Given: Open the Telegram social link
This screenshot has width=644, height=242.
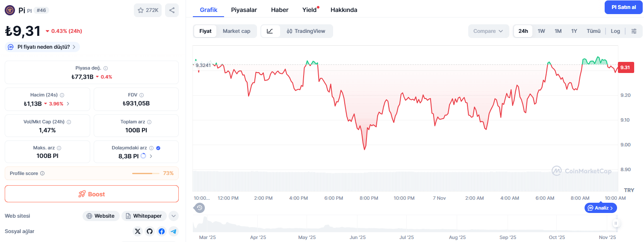Looking at the screenshot, I should pyautogui.click(x=173, y=231).
